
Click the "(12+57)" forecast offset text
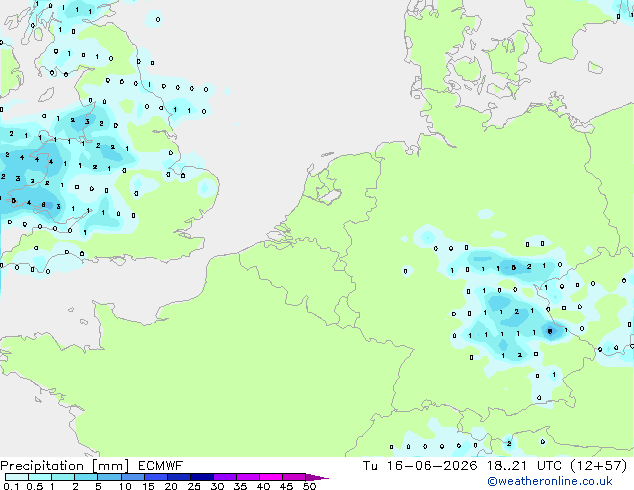(598, 466)
